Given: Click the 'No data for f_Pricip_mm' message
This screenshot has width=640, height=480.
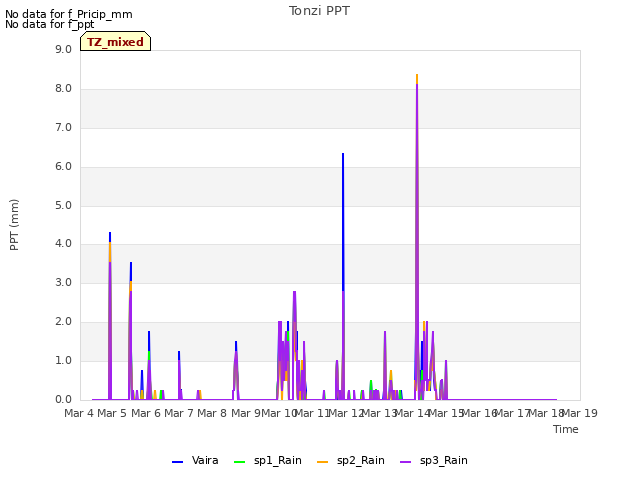Looking at the screenshot, I should 69,14.
